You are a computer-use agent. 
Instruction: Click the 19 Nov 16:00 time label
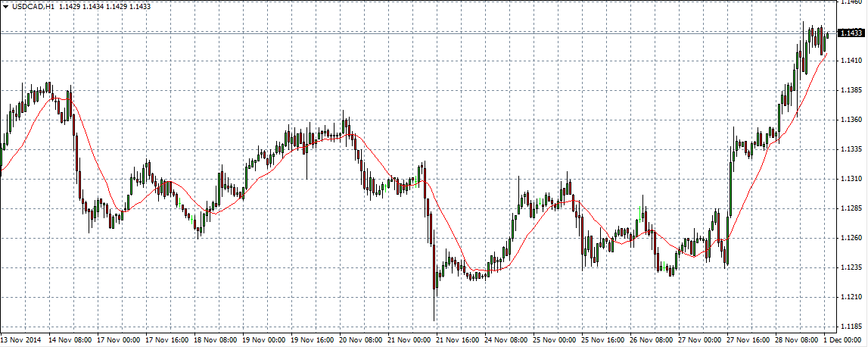(x=313, y=340)
